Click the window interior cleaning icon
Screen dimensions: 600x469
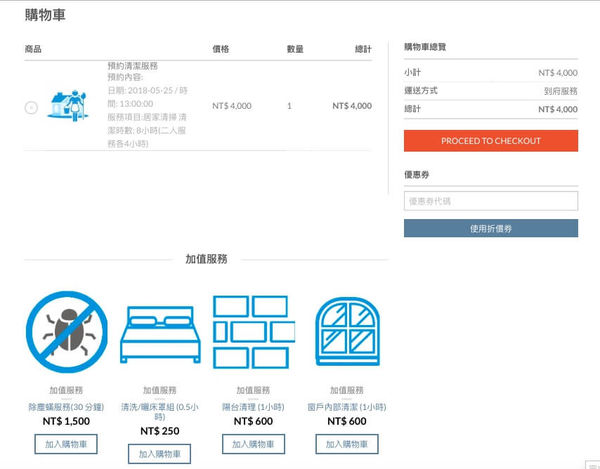click(x=347, y=332)
